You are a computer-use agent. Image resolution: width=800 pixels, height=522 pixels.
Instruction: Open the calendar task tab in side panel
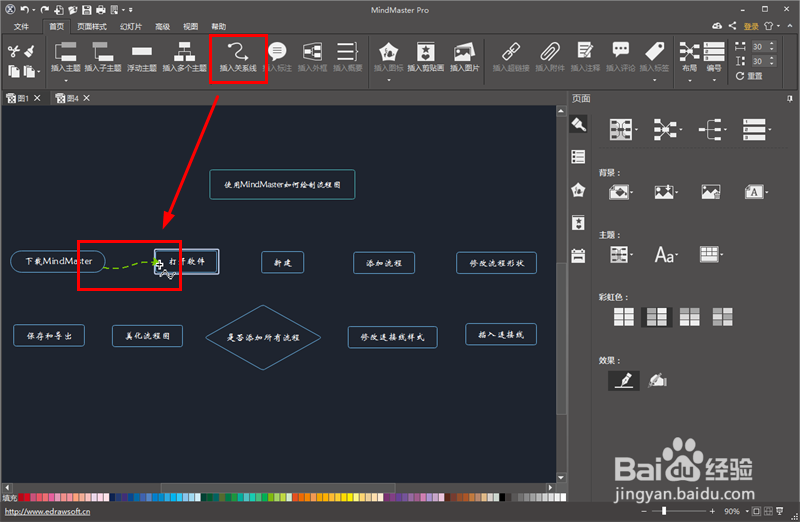(578, 255)
